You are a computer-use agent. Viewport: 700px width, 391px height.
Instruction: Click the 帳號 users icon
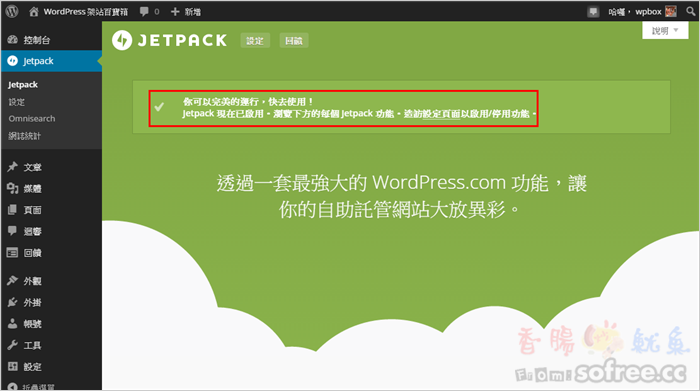tap(12, 324)
